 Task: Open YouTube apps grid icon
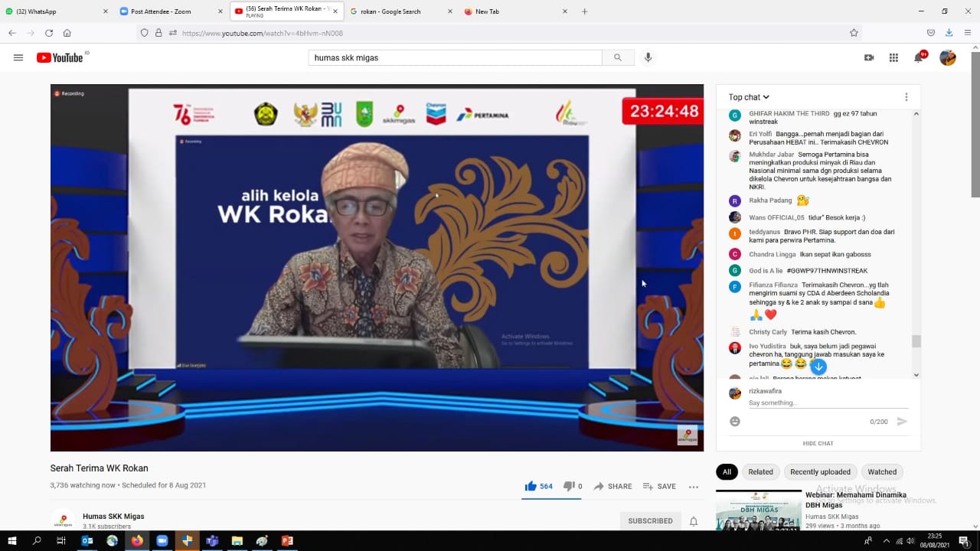click(x=893, y=57)
